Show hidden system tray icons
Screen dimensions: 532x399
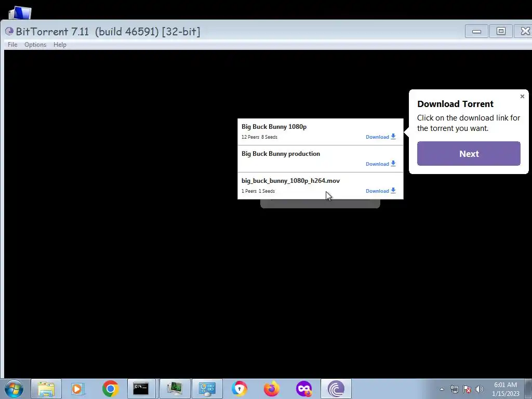(442, 389)
